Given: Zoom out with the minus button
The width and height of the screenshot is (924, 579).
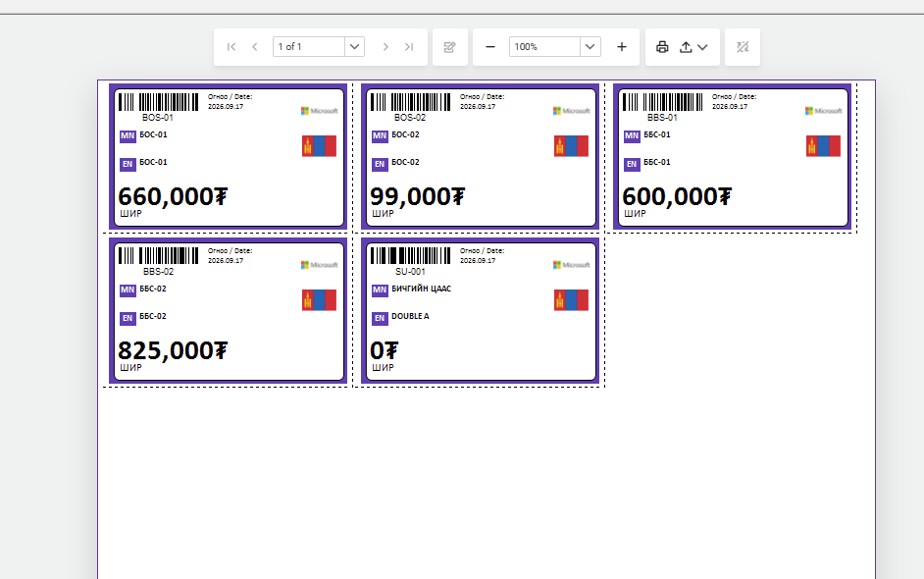Looking at the screenshot, I should click(x=490, y=46).
